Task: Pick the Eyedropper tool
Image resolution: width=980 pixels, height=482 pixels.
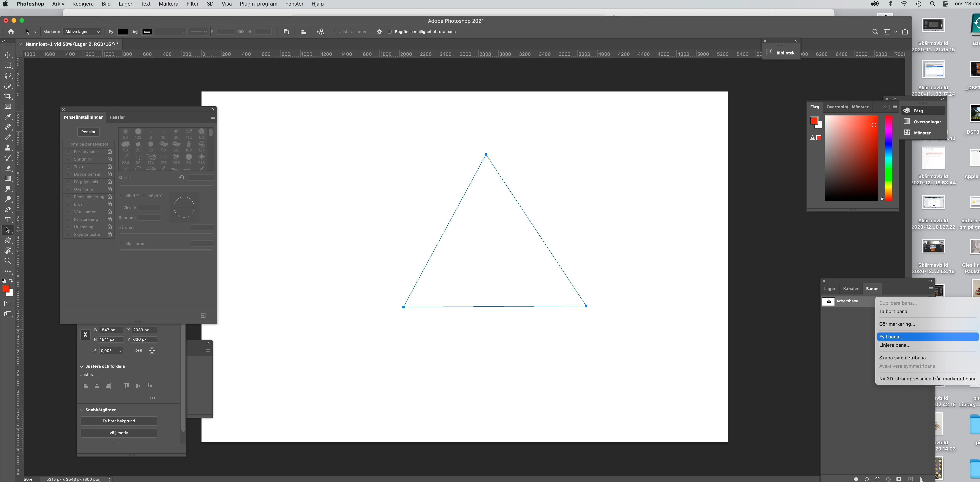Action: [8, 116]
